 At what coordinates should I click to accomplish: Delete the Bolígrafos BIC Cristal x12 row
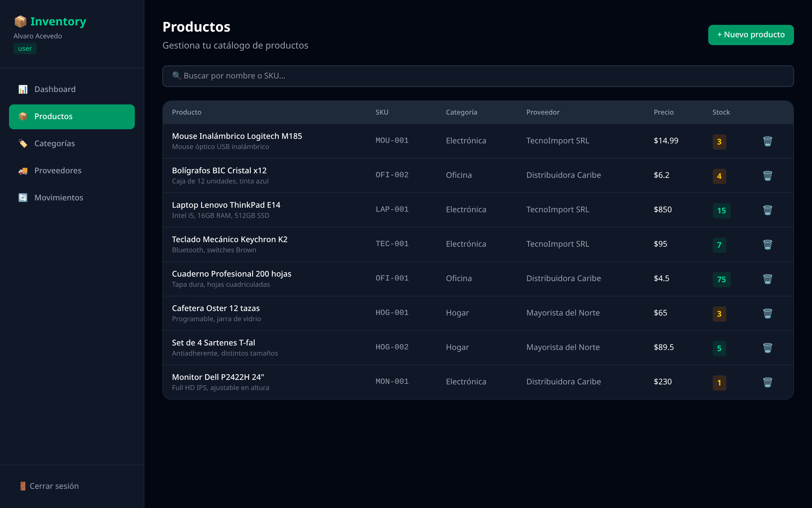[x=767, y=176]
